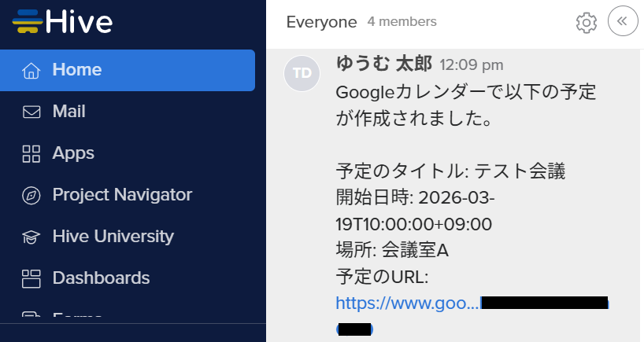Click the TD user avatar
The image size is (644, 342).
302,73
